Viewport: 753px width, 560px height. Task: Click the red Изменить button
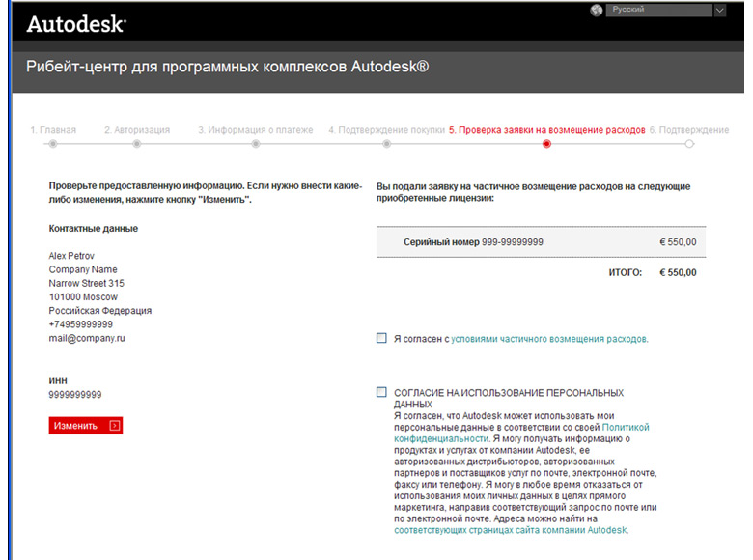[x=86, y=426]
